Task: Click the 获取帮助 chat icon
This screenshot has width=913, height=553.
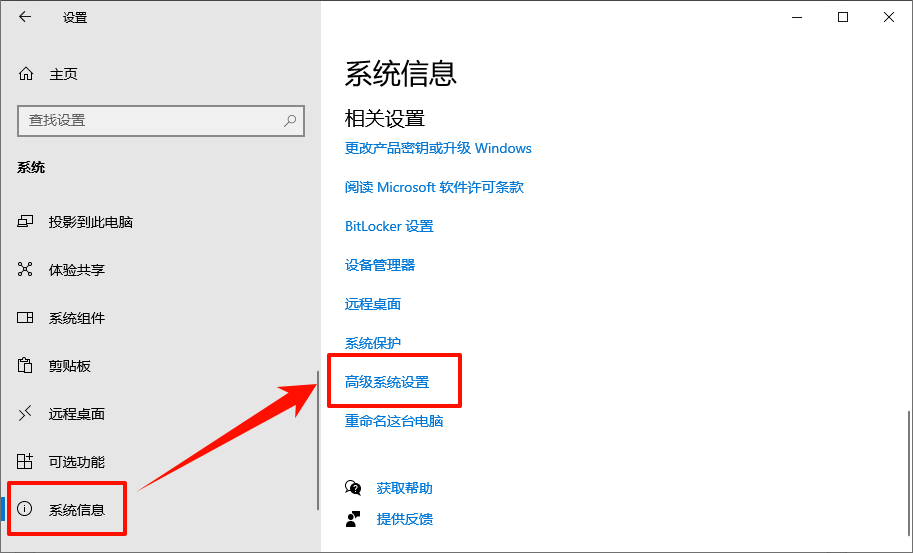Action: point(353,488)
